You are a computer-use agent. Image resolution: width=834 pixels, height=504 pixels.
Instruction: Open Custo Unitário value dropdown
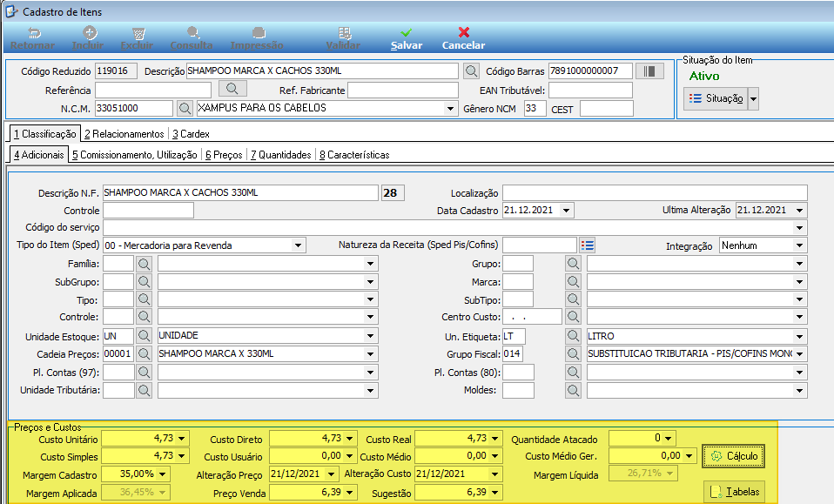[181, 439]
